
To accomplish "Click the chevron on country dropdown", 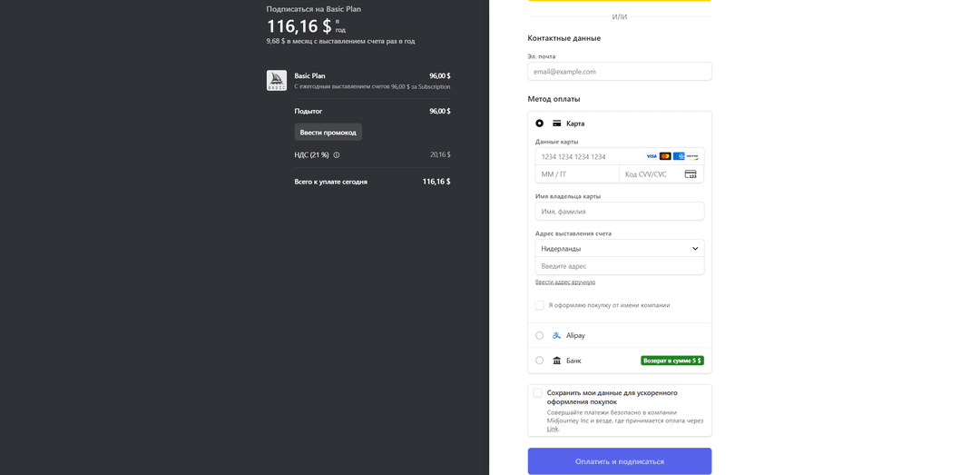I will click(x=695, y=249).
